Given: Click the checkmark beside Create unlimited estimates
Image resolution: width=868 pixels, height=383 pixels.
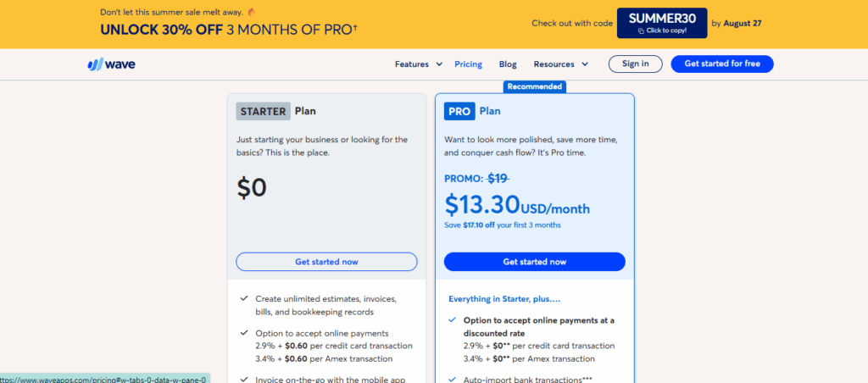Looking at the screenshot, I should click(244, 299).
